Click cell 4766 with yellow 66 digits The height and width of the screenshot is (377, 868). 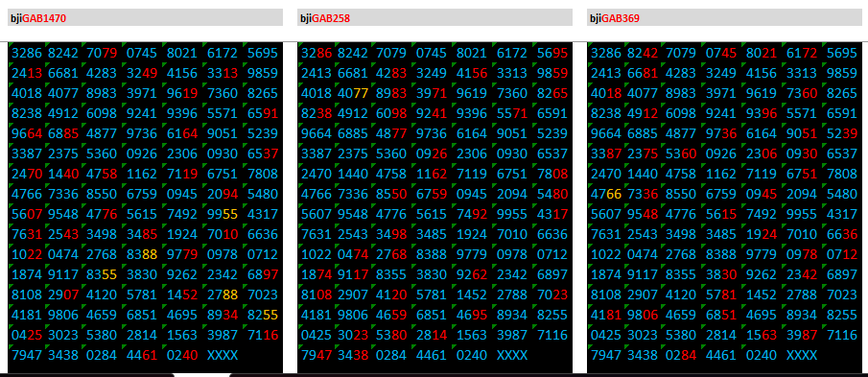tap(606, 195)
